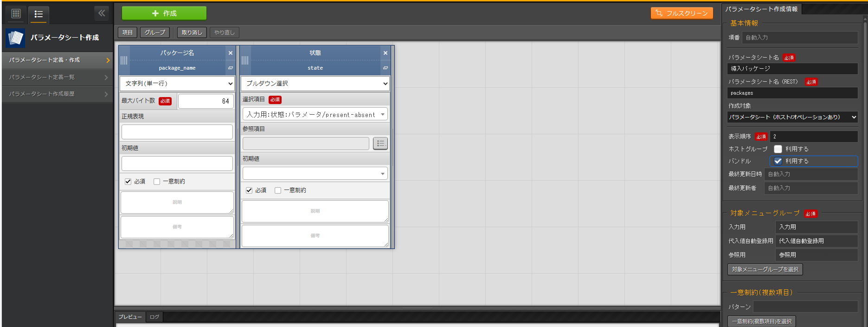
Task: Enable ホストグループ 利用する checkbox
Action: [x=778, y=149]
